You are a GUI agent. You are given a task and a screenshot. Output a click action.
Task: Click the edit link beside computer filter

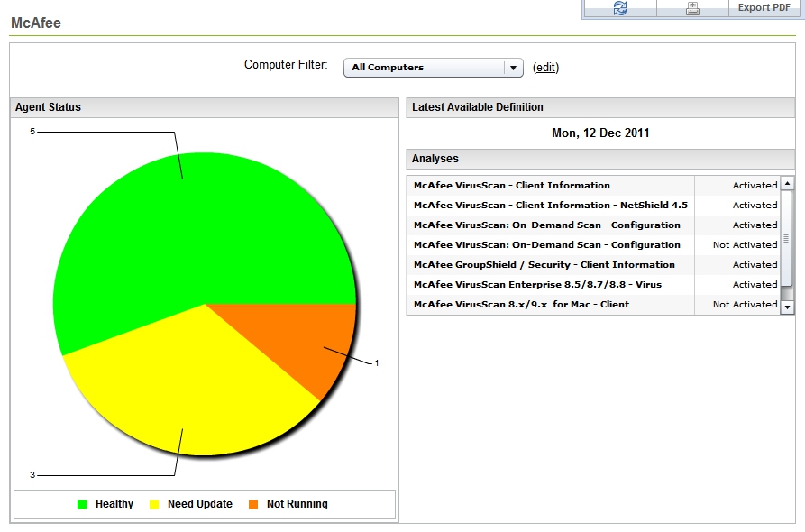pyautogui.click(x=545, y=68)
